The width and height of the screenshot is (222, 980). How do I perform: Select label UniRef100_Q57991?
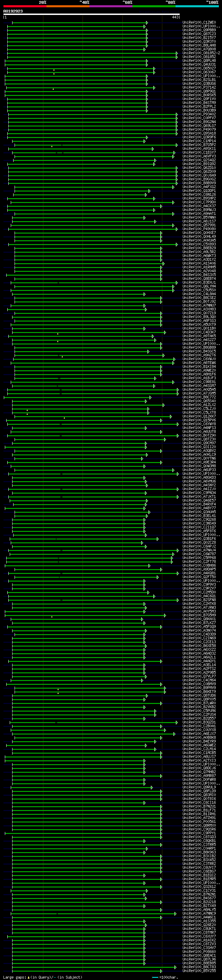199,225
